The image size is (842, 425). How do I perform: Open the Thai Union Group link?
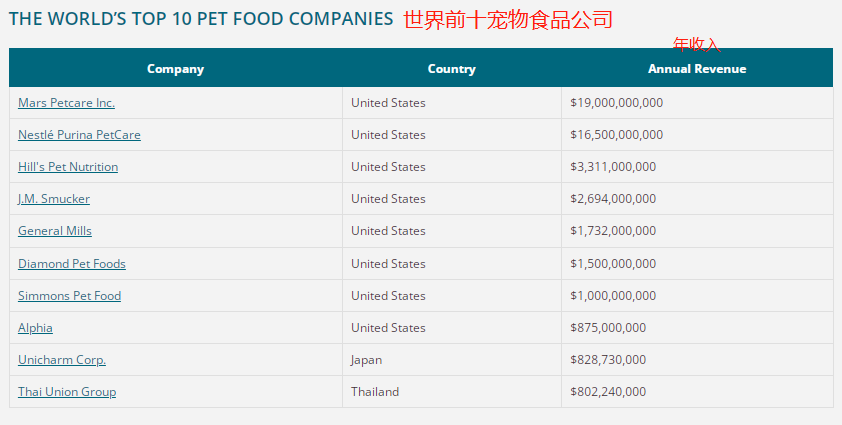point(67,392)
